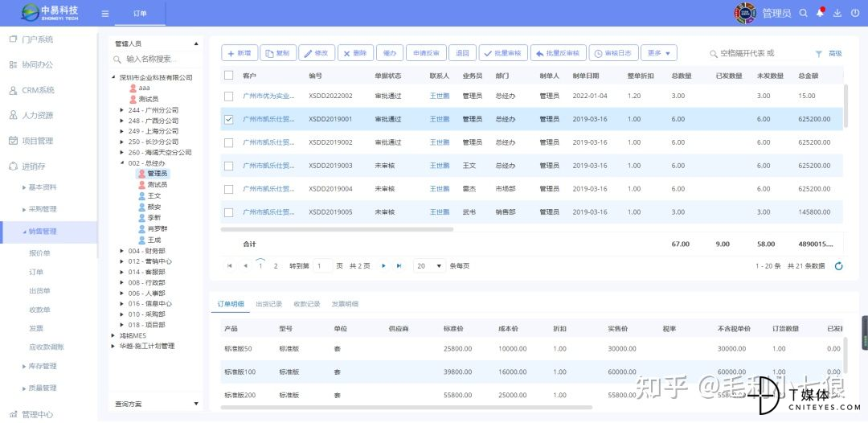Switch to the 收款记录 tab
The height and width of the screenshot is (423, 868).
[x=307, y=304]
